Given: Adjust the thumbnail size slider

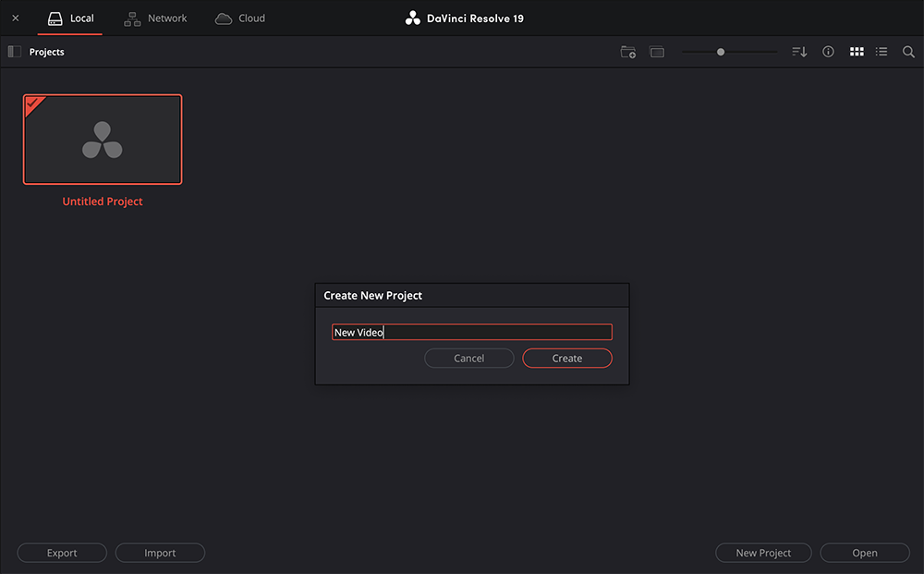Looking at the screenshot, I should click(x=720, y=52).
